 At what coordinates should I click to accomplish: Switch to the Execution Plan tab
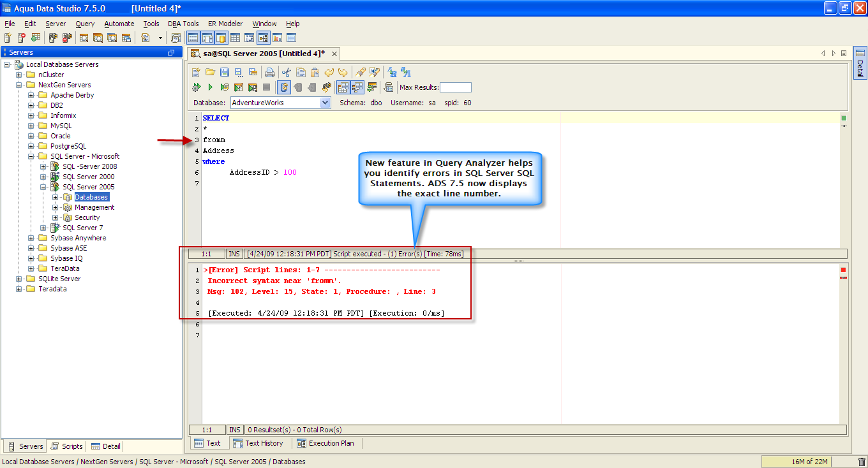[x=326, y=443]
